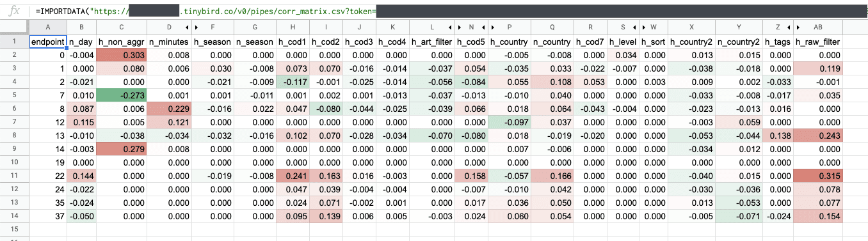The height and width of the screenshot is (241, 868).
Task: Expand hidden columns before column W
Action: tap(642, 27)
